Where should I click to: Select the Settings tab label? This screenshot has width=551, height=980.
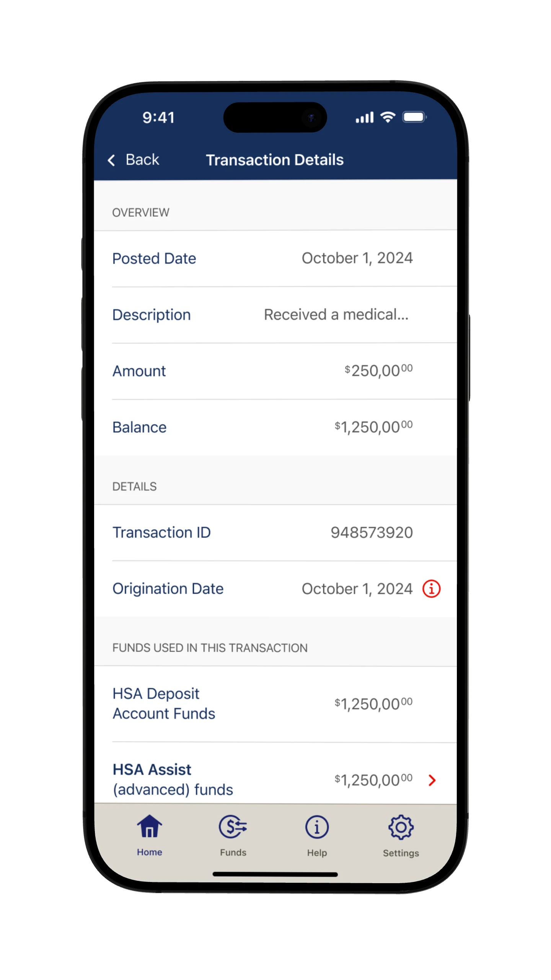(x=401, y=853)
